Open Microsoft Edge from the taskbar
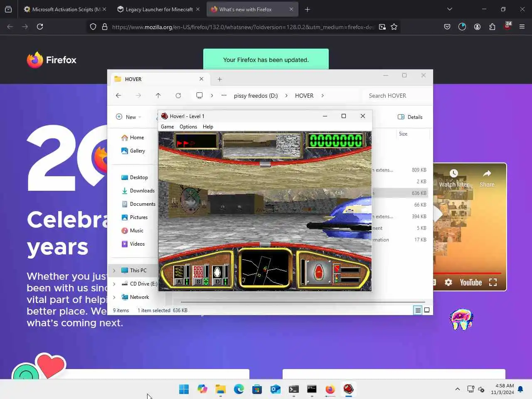 (x=239, y=389)
